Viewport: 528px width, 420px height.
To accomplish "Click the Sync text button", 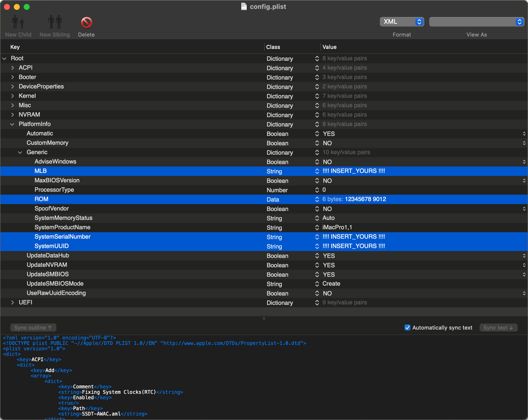I will [x=498, y=328].
